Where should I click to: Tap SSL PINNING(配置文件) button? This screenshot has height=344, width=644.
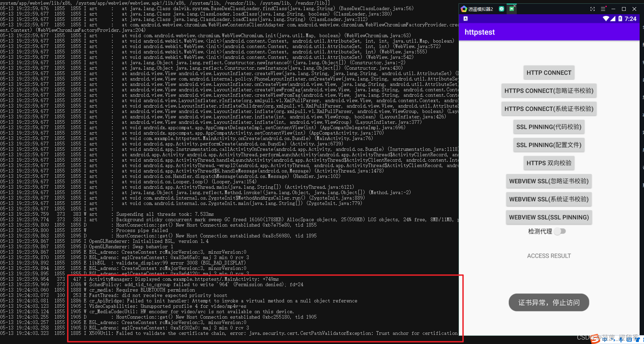pos(549,145)
